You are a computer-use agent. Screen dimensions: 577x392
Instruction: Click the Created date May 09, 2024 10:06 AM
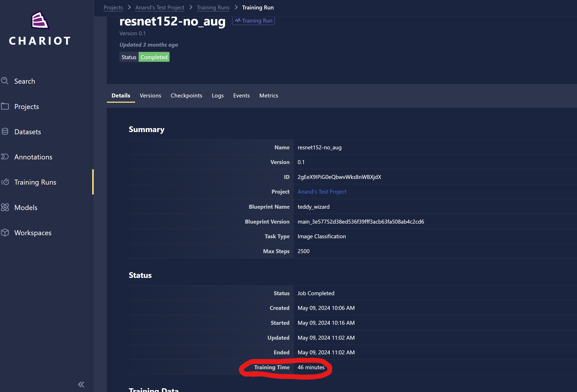(x=326, y=308)
